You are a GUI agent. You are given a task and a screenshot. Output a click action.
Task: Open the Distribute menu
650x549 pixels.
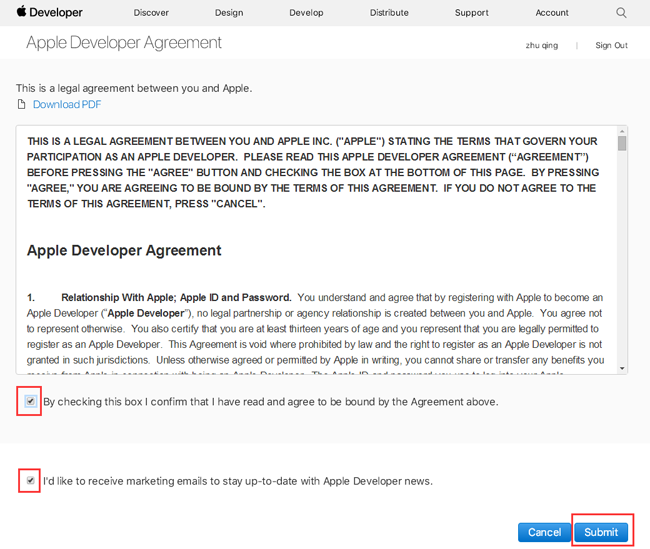[x=389, y=13]
